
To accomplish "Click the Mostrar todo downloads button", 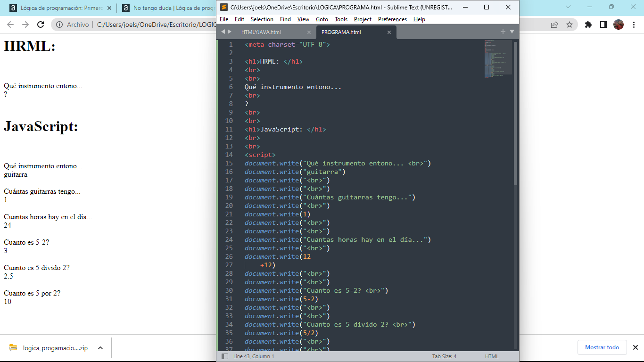I will (x=602, y=347).
